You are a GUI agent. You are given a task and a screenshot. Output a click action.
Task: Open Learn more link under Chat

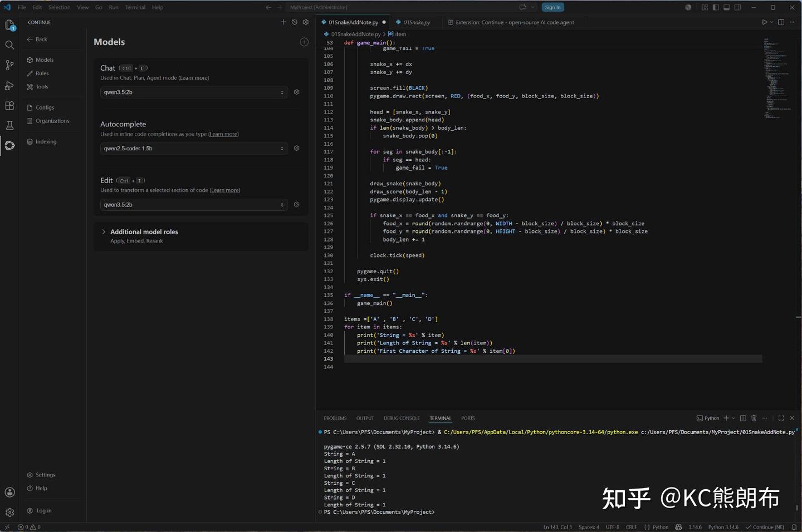point(194,78)
